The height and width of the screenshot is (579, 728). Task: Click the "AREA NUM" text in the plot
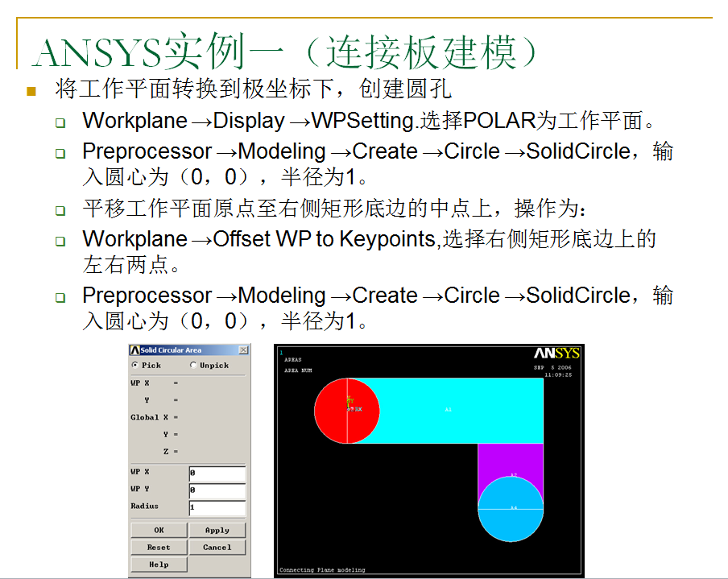pos(298,370)
